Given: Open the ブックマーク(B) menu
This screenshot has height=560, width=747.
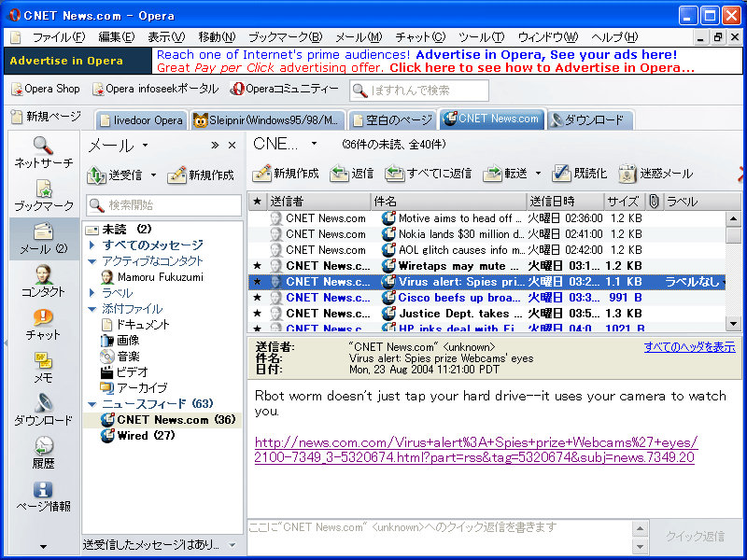Looking at the screenshot, I should pyautogui.click(x=286, y=37).
